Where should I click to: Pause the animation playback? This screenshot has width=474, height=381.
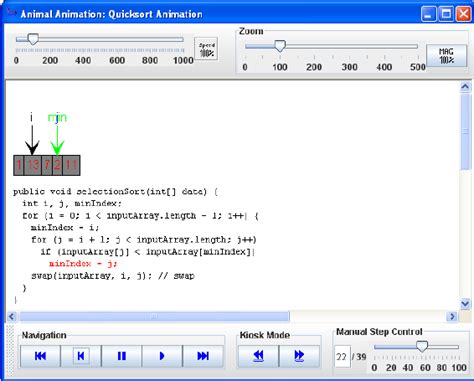tap(122, 356)
